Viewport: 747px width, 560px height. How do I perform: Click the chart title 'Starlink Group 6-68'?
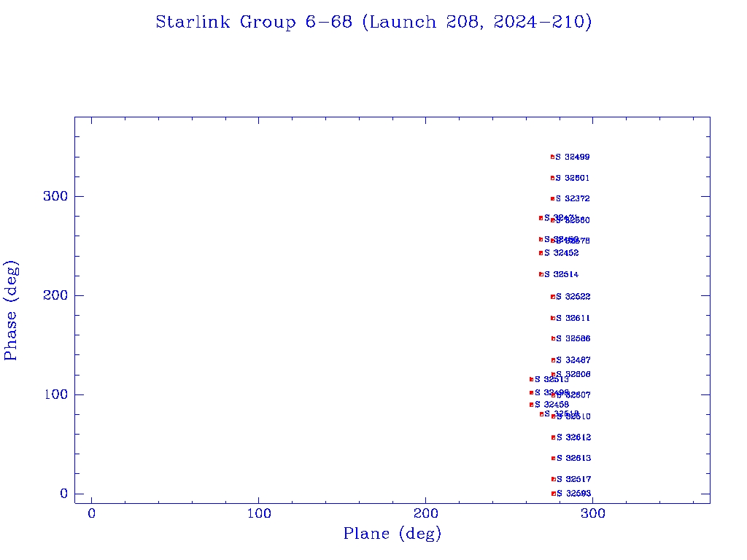[254, 23]
